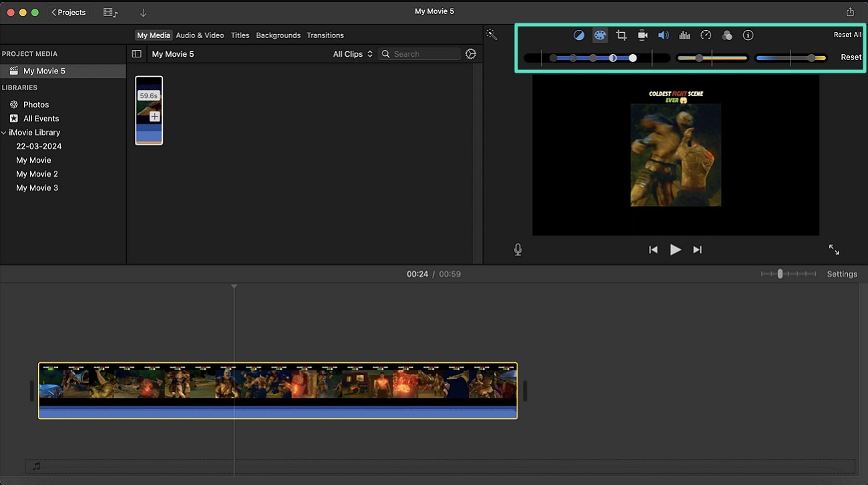Viewport: 868px width, 485px height.
Task: Switch to Titles tab
Action: (x=240, y=35)
